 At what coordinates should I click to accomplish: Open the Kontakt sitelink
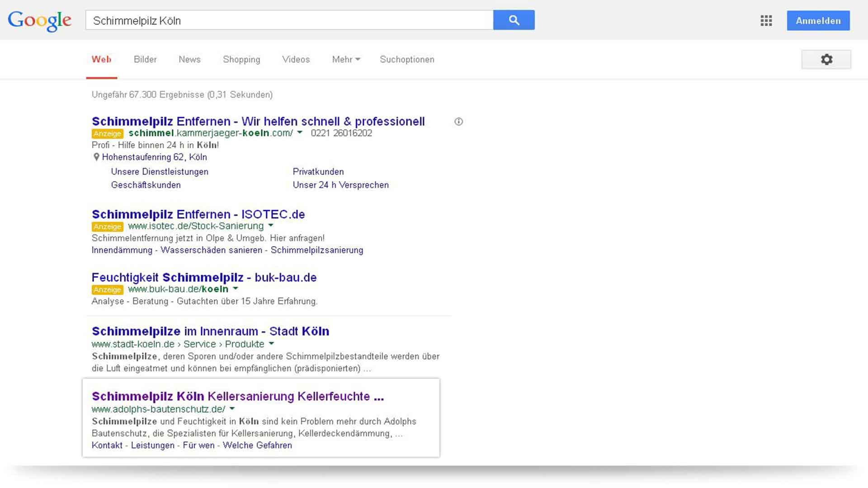107,446
